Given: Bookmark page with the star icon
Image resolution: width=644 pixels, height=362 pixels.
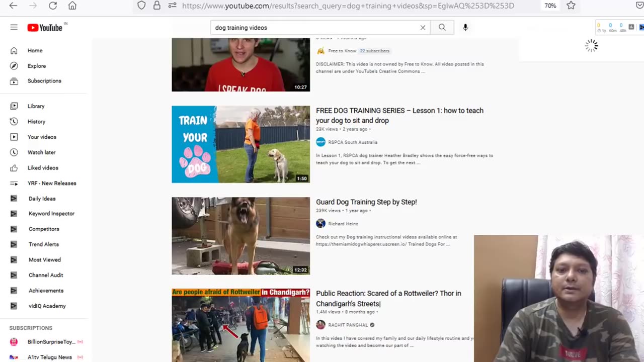Looking at the screenshot, I should (x=571, y=6).
